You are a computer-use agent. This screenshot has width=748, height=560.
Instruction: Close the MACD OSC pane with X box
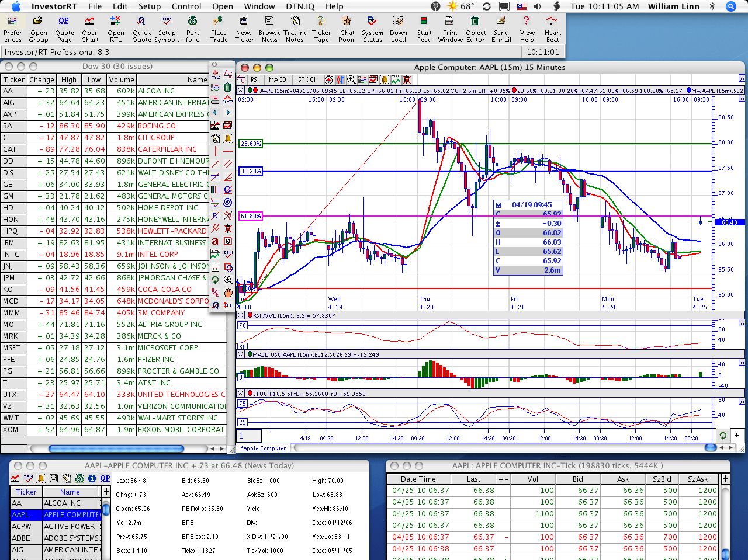(241, 354)
